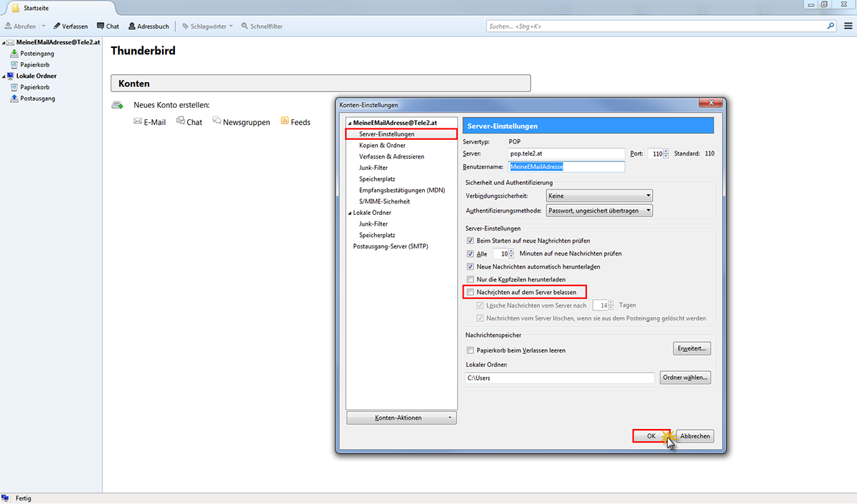The image size is (857, 504).
Task: Create a new Chat account
Action: [x=189, y=122]
